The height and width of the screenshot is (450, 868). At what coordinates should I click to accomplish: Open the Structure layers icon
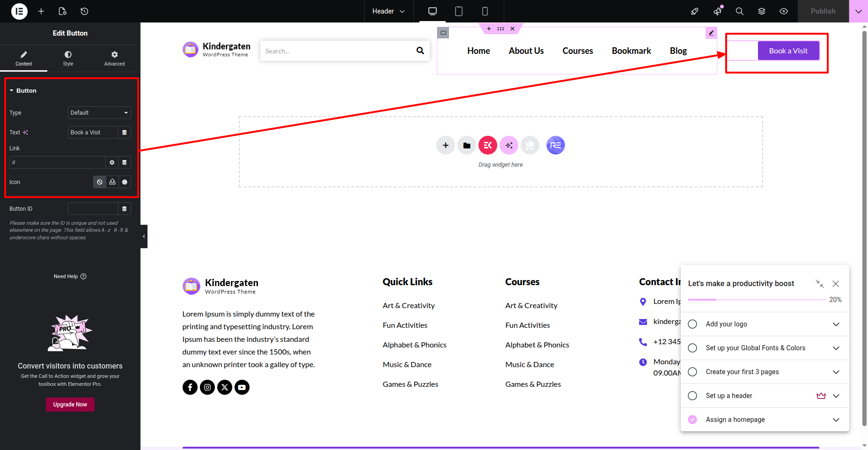click(x=762, y=11)
